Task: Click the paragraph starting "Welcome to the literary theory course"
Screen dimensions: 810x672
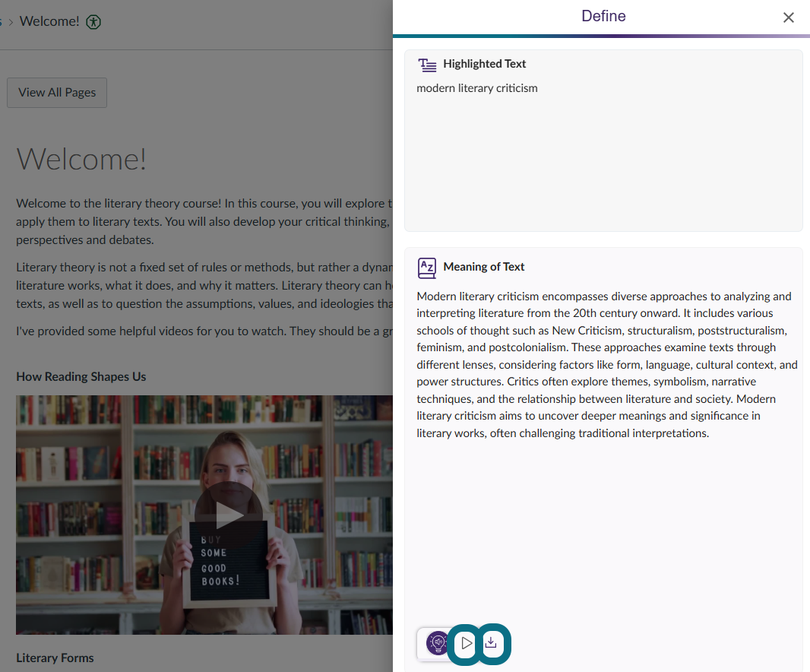Action: point(204,222)
